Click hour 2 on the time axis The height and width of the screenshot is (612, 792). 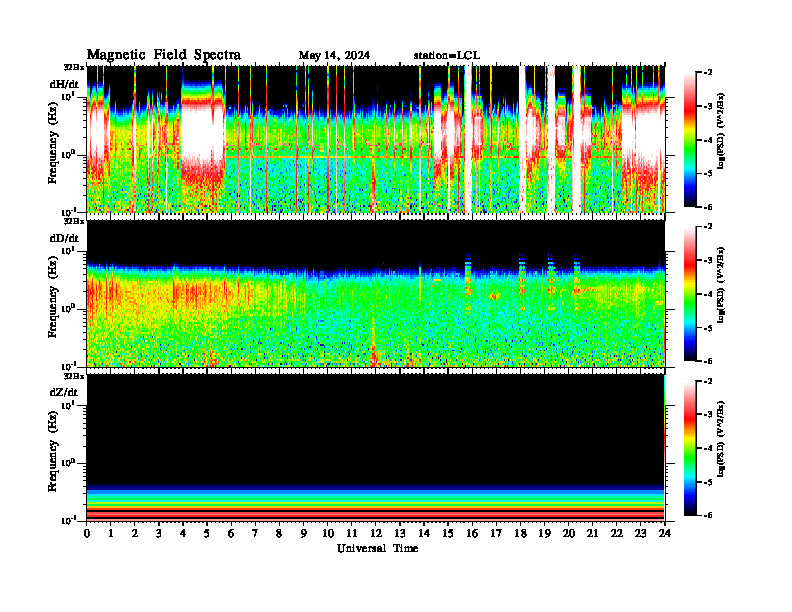pyautogui.click(x=135, y=533)
